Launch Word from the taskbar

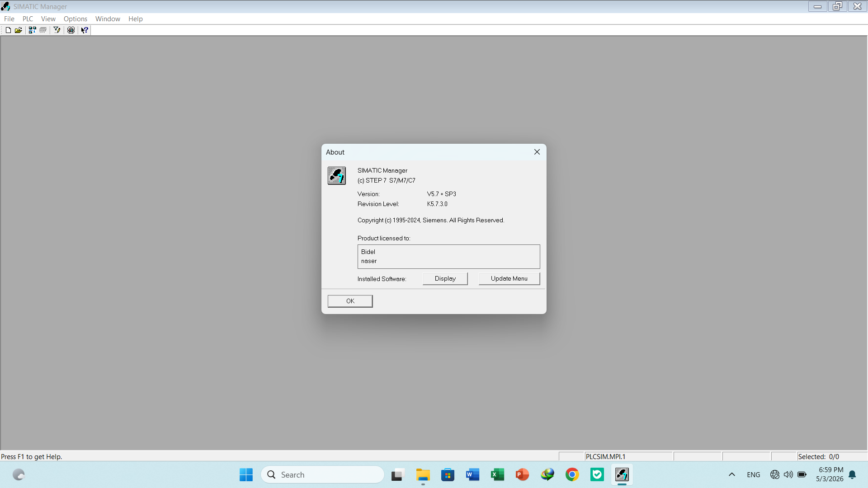click(473, 475)
